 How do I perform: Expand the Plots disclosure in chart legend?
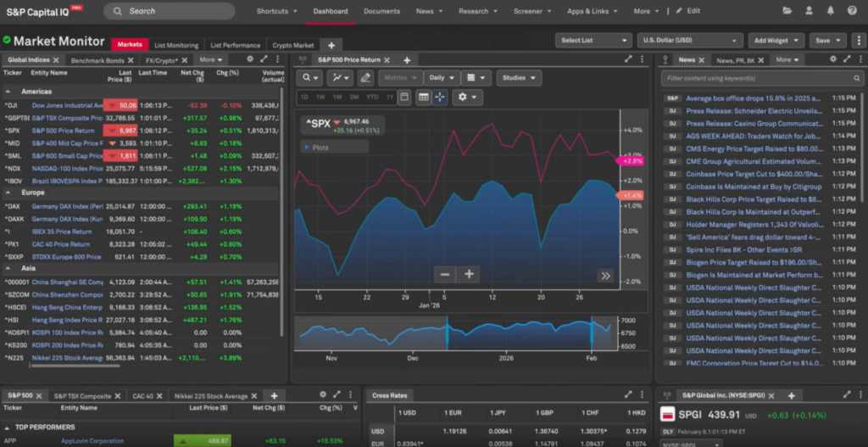(305, 148)
